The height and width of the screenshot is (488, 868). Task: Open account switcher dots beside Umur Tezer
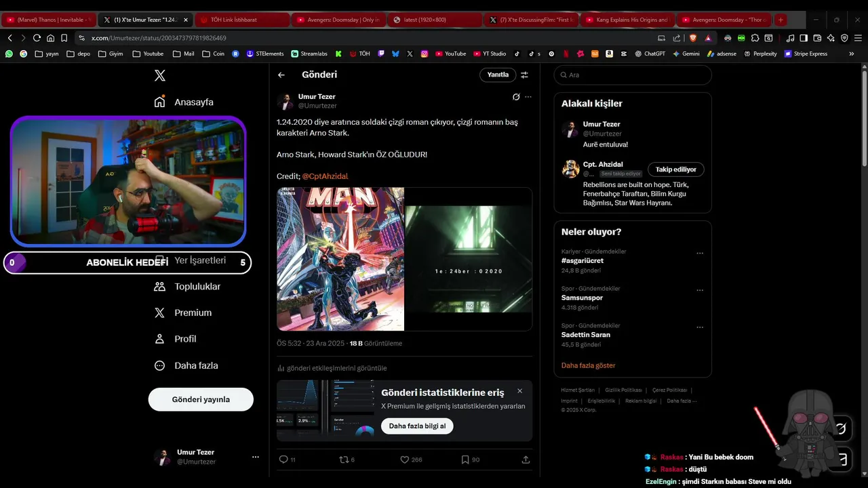click(x=256, y=457)
